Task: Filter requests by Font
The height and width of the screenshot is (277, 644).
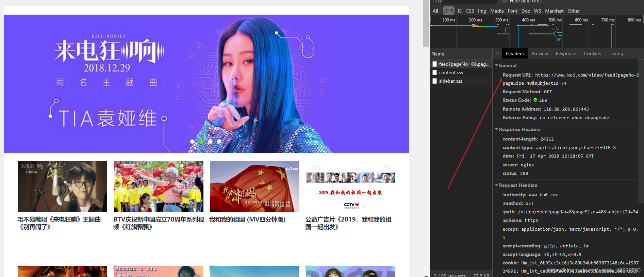Action: [512, 11]
